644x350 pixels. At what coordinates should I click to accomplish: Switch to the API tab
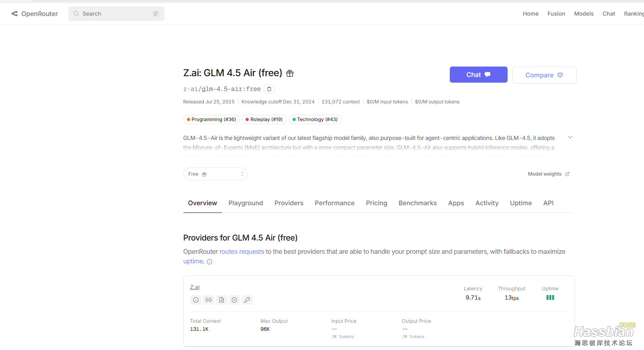(x=549, y=203)
